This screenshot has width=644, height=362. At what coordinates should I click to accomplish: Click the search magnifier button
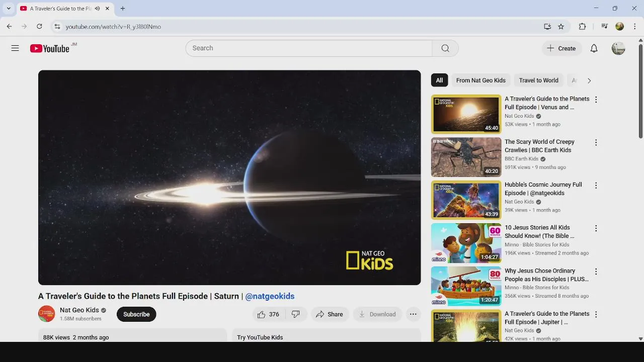(x=445, y=48)
